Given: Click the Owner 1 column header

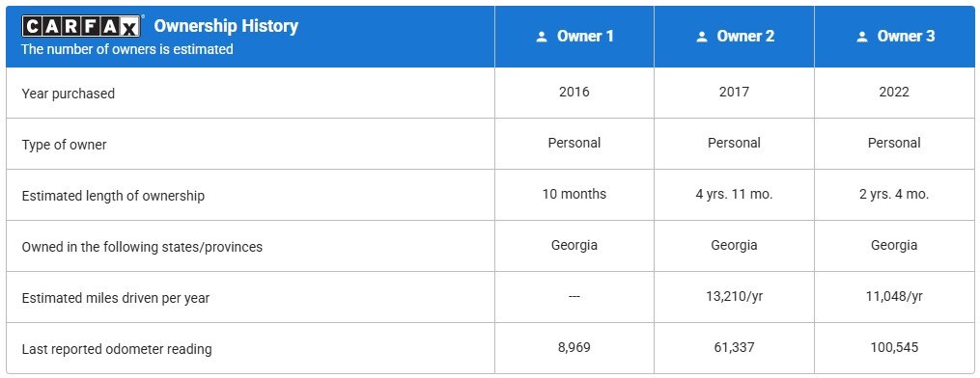Looking at the screenshot, I should tap(574, 37).
